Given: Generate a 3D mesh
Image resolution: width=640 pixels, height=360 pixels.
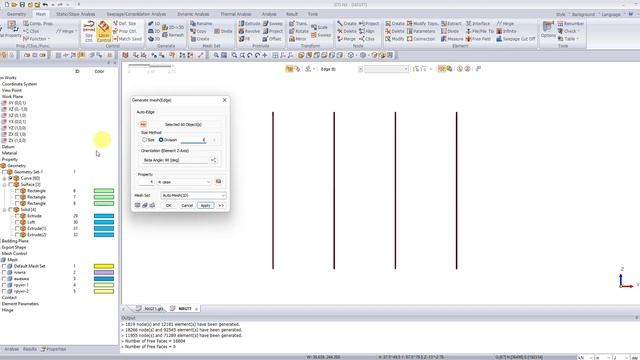Looking at the screenshot, I should point(154,39).
